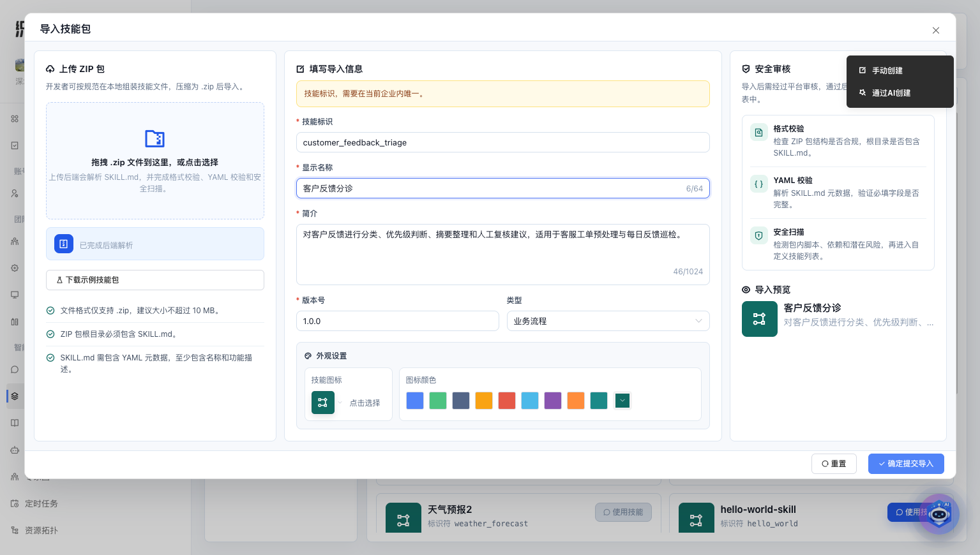Open the 技能图标 icon picker
Image resolution: width=980 pixels, height=555 pixels.
pos(323,403)
